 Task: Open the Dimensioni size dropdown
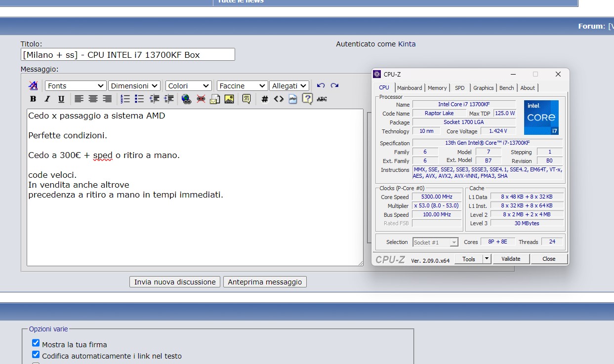134,86
